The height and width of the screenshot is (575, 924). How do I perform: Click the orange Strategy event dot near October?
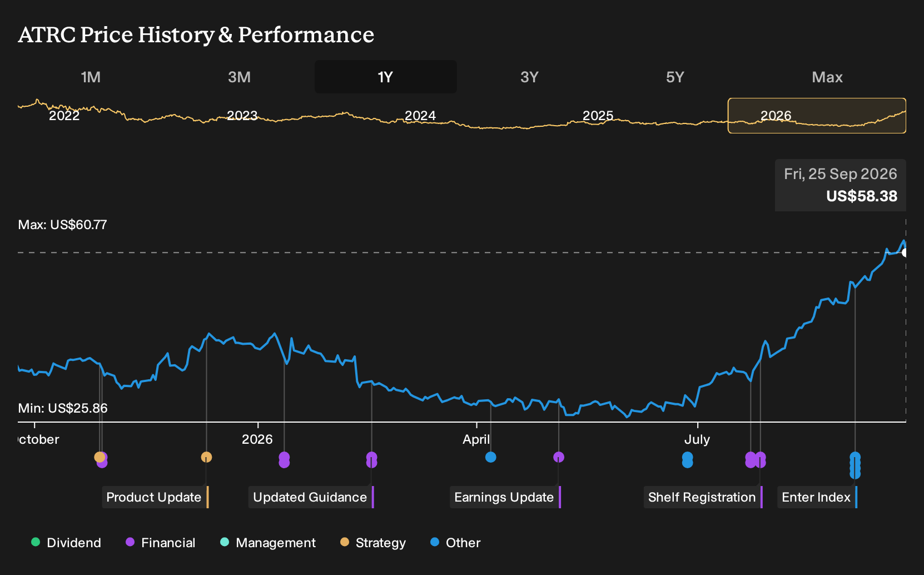click(x=100, y=457)
